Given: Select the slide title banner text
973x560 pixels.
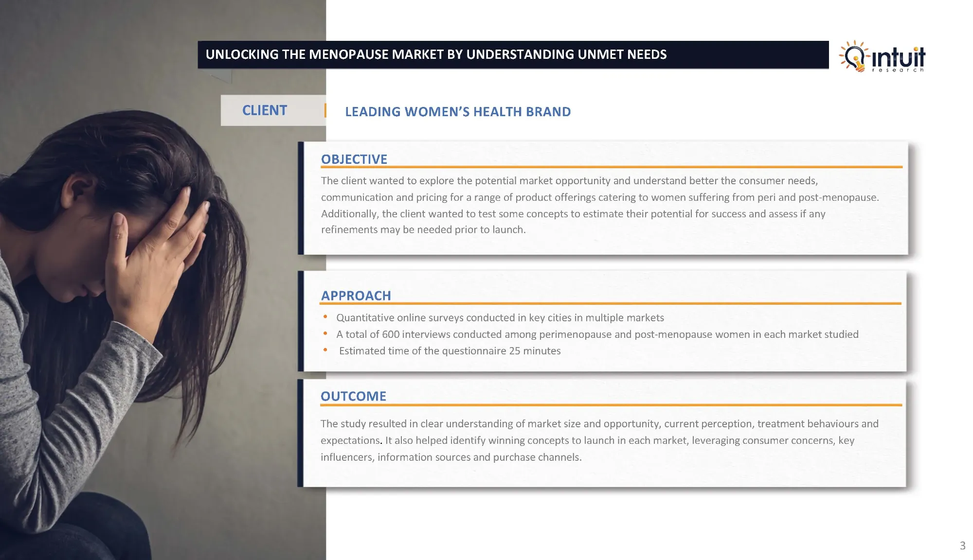Looking at the screenshot, I should pos(436,54).
